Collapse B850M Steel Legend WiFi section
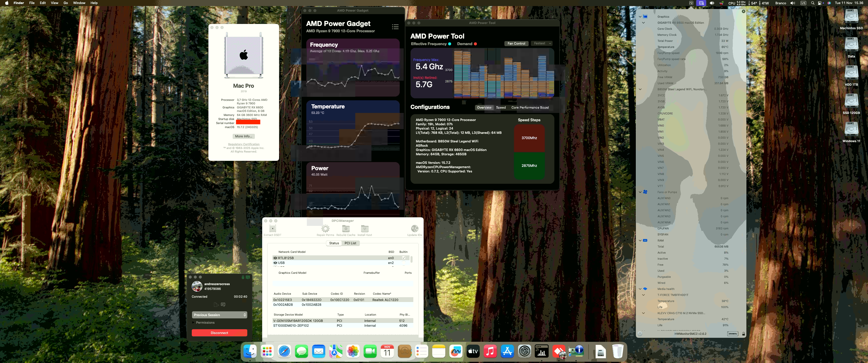This screenshot has height=363, width=868. (x=640, y=89)
